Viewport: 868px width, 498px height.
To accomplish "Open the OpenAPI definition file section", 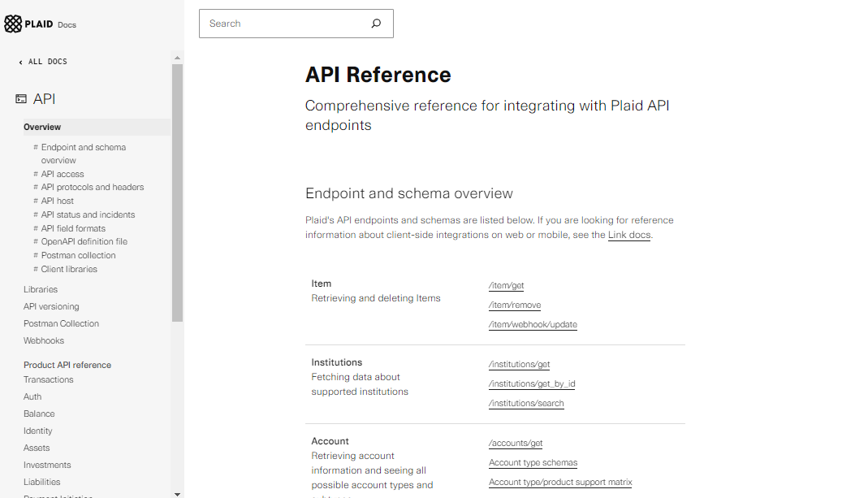I will (x=84, y=241).
